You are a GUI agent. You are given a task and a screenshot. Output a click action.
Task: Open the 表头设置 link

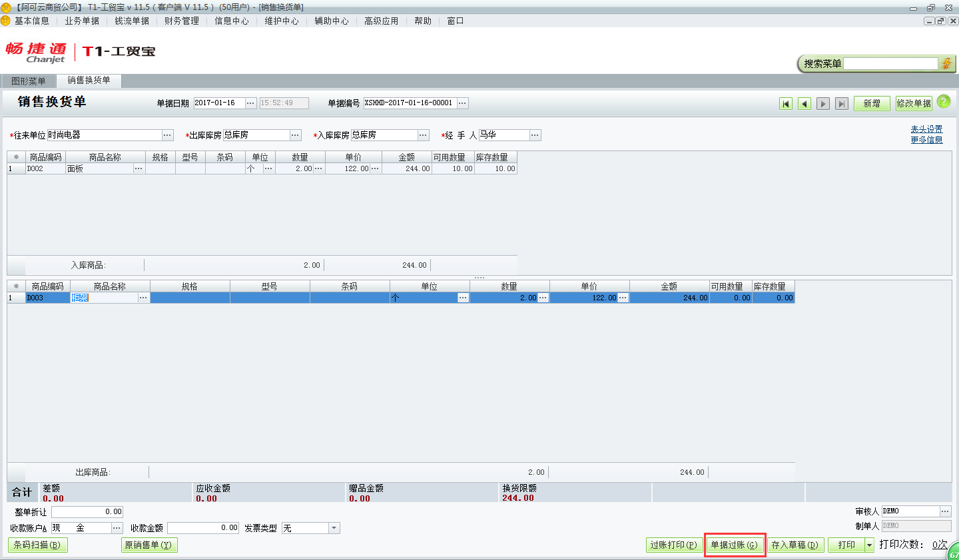point(926,129)
